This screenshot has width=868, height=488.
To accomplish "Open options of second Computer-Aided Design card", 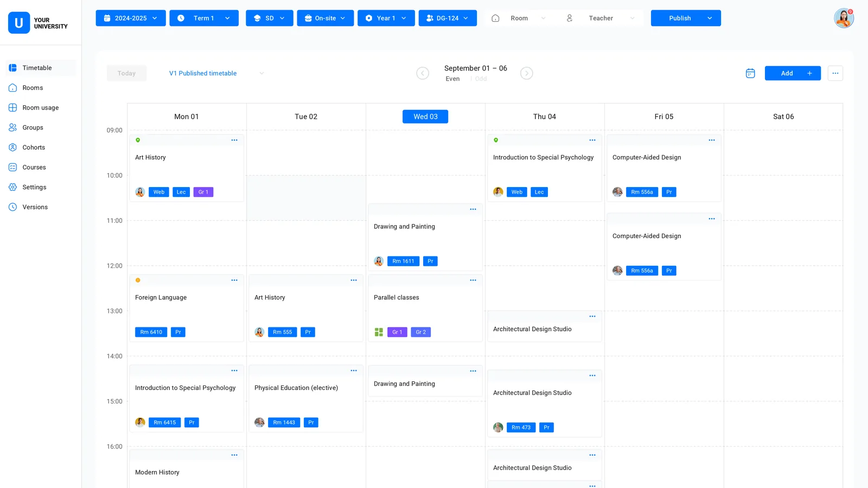I will [712, 219].
